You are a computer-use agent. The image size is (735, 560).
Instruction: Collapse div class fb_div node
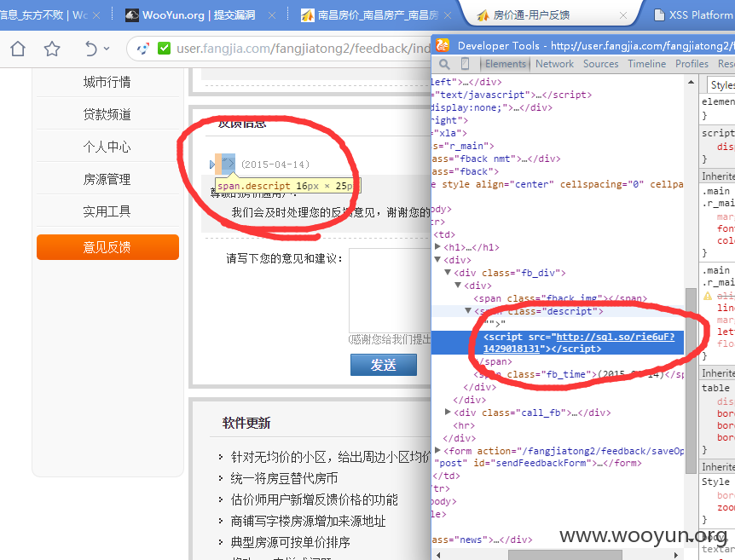448,272
